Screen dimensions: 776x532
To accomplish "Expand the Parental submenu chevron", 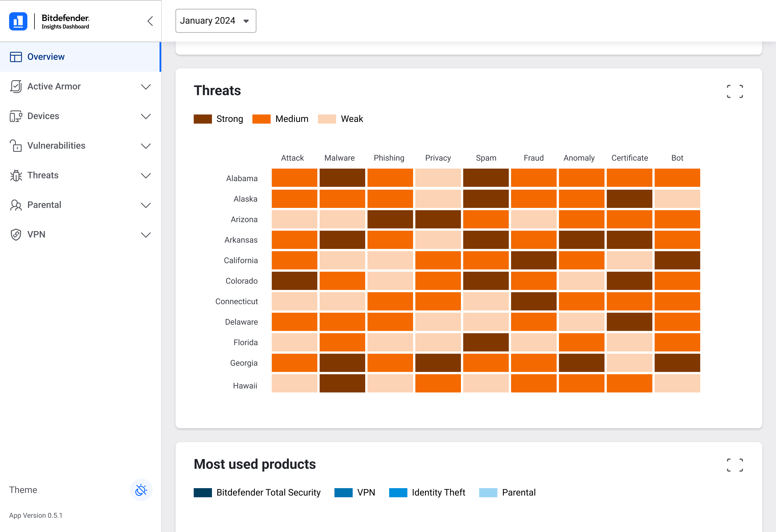I will [x=146, y=205].
